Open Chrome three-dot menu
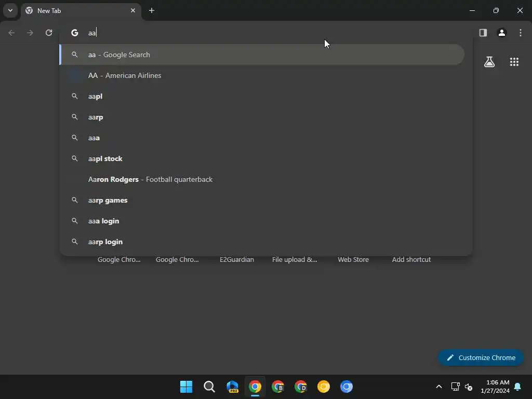The height and width of the screenshot is (399, 532). tap(521, 33)
